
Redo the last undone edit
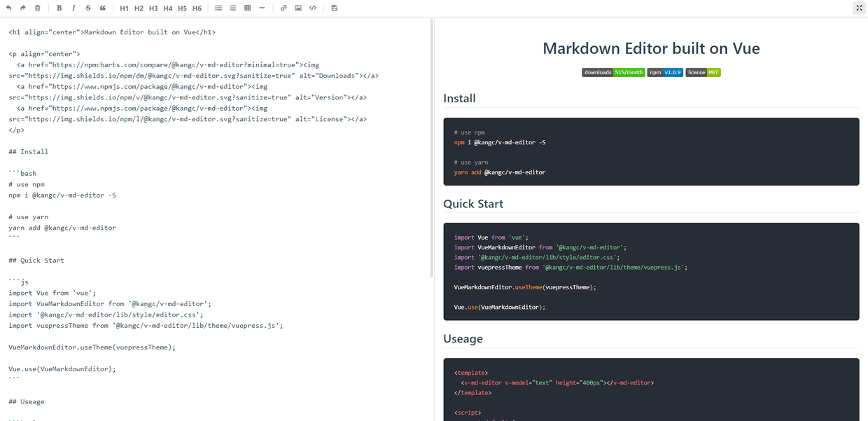tap(23, 8)
